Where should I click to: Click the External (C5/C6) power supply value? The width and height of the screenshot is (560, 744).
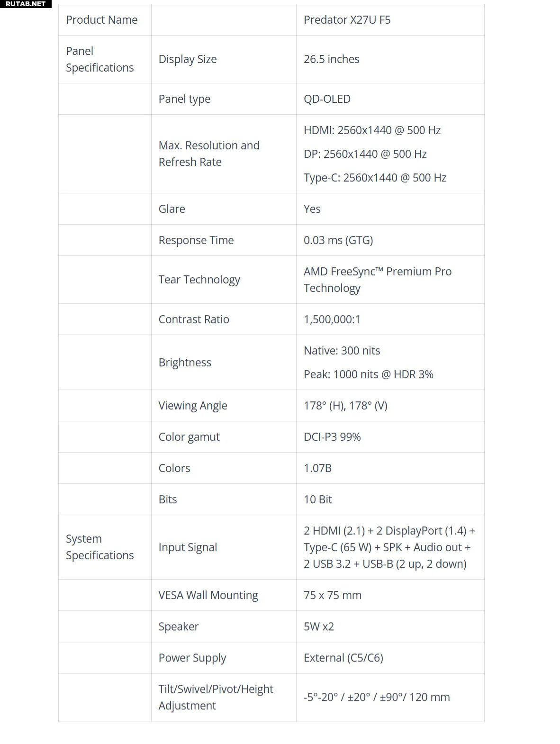[x=343, y=658]
